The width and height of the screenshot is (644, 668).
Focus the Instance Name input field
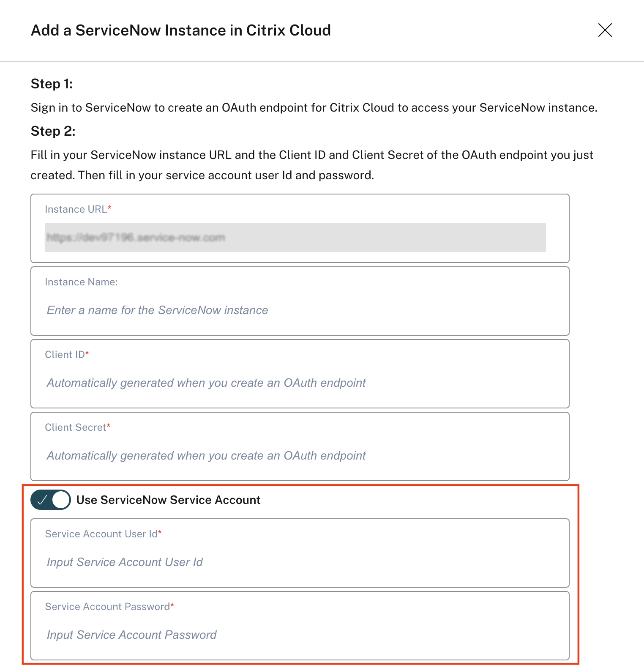pyautogui.click(x=299, y=310)
